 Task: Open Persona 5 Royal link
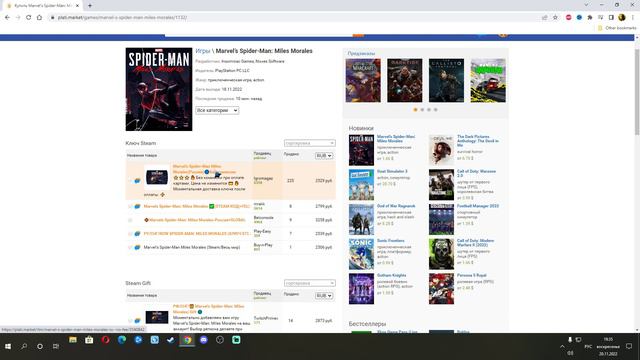coord(471,276)
